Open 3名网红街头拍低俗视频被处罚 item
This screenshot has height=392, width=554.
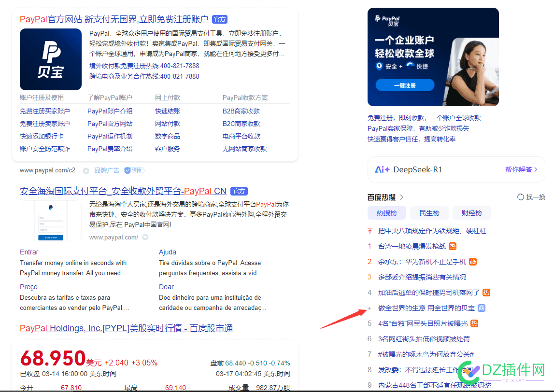(x=424, y=339)
